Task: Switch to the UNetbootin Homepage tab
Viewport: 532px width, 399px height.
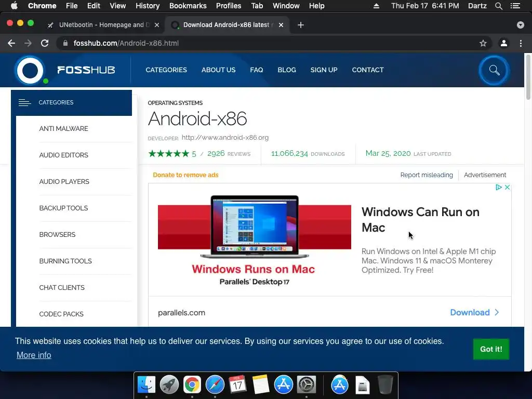Action: pos(104,25)
